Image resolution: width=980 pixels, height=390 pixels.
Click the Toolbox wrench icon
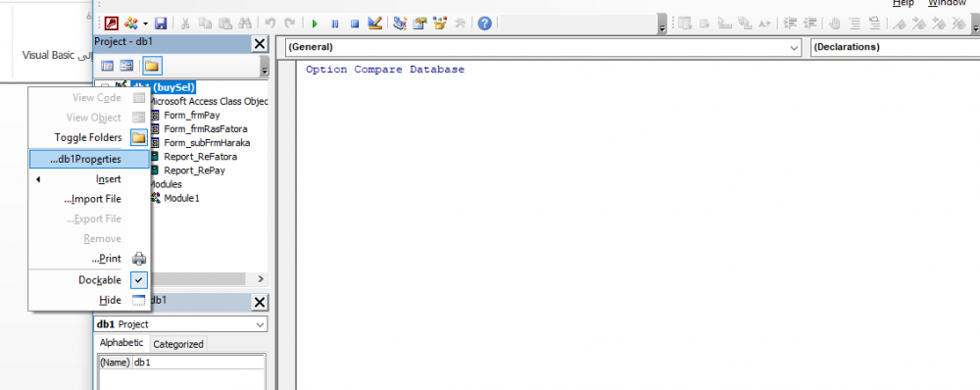460,24
